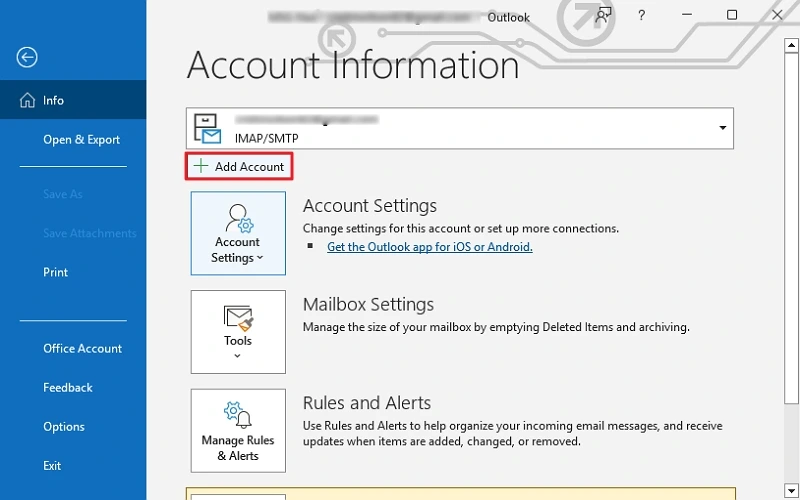Open the mailbox Tools dropdown button
The image size is (800, 500).
(238, 332)
